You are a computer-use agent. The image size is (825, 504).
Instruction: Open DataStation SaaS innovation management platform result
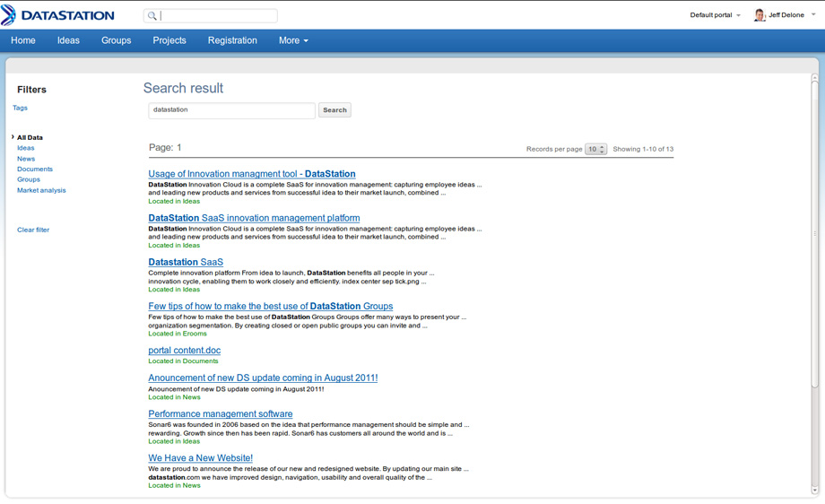pos(254,218)
